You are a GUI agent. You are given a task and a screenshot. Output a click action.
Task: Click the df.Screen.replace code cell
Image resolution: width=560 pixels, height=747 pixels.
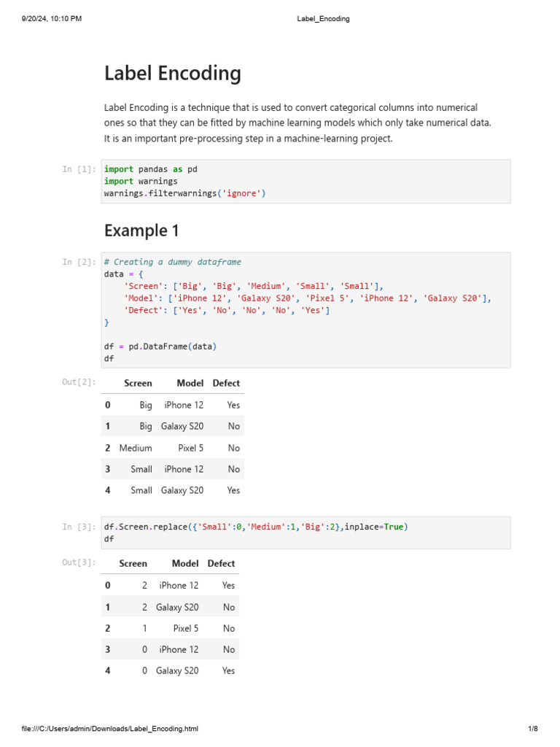306,533
